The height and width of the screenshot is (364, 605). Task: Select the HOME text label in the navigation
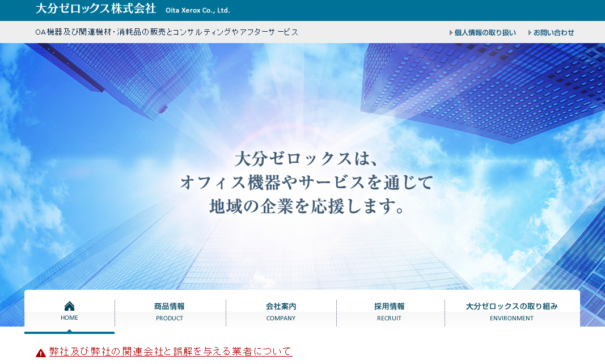(x=69, y=318)
